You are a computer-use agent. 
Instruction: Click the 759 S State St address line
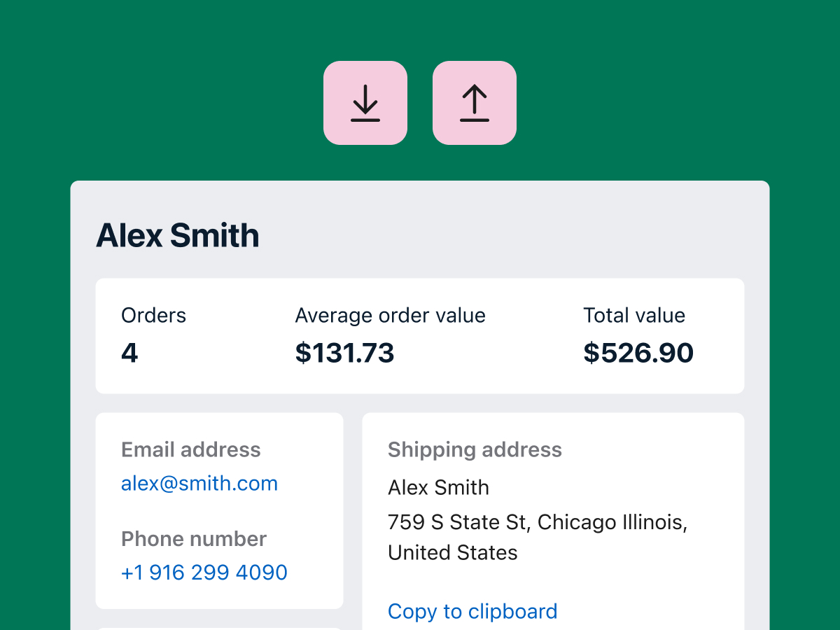tap(538, 522)
